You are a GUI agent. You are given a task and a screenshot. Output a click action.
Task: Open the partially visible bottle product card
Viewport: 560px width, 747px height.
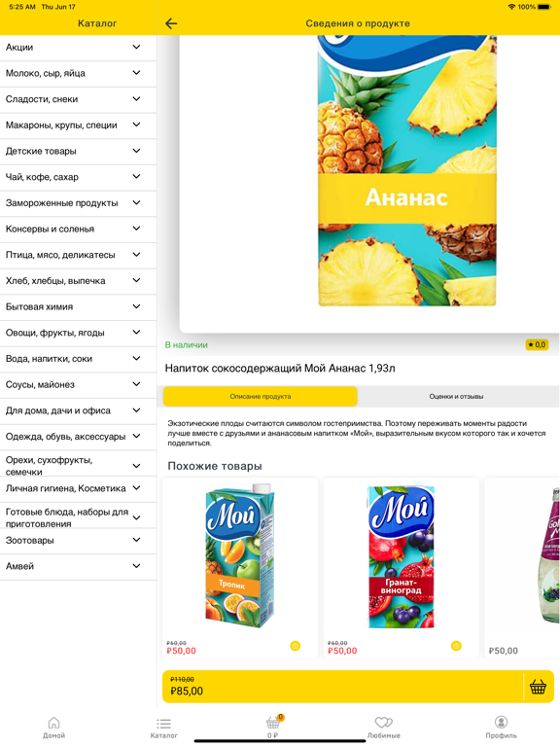click(x=522, y=568)
